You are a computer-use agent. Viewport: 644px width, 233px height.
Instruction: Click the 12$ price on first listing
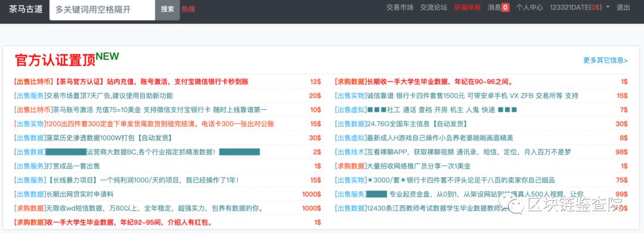[315, 81]
